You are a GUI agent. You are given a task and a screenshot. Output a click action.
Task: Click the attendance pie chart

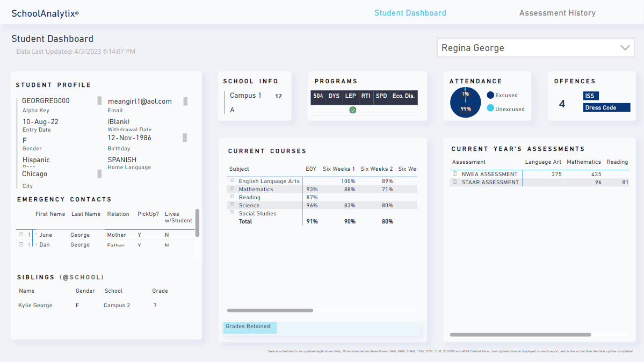[465, 102]
